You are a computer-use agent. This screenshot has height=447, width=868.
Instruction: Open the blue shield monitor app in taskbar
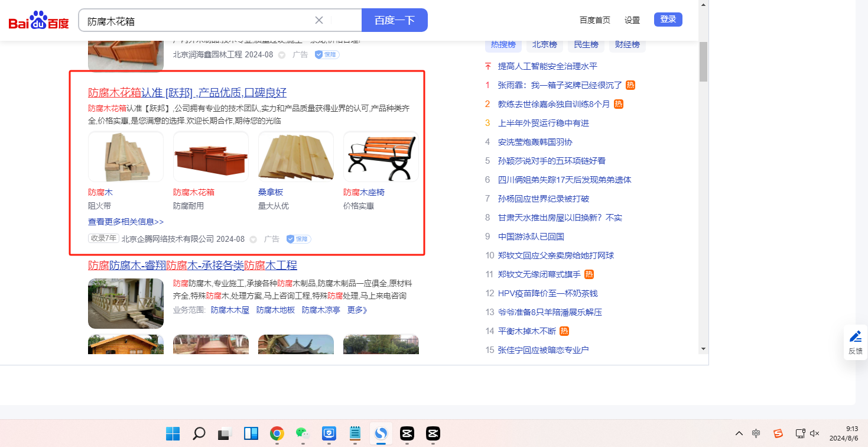(x=329, y=433)
